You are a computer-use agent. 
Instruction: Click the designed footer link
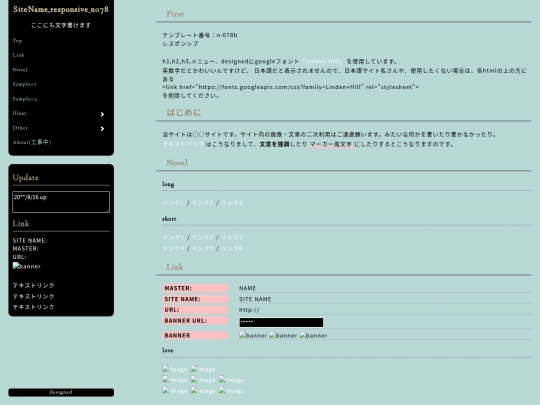(x=61, y=392)
